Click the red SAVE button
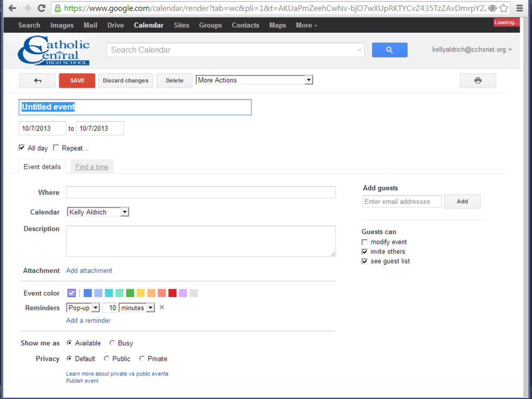Viewport: 532px width, 399px height. coord(77,80)
